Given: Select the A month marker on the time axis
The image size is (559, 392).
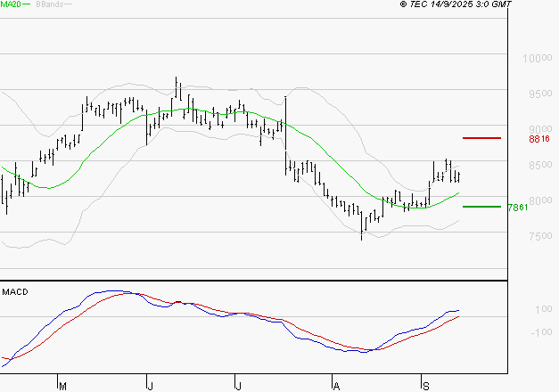Looking at the screenshot, I should coord(336,385).
